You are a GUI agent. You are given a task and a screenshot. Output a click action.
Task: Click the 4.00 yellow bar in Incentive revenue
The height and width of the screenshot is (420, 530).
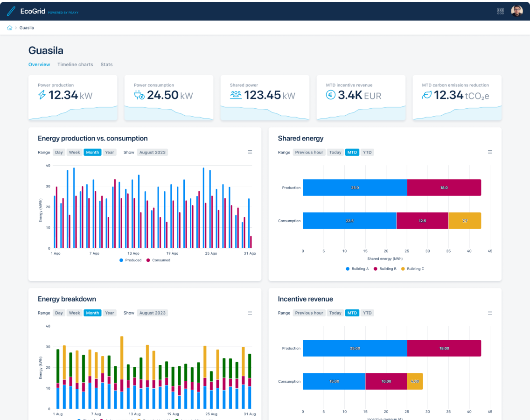pos(415,381)
